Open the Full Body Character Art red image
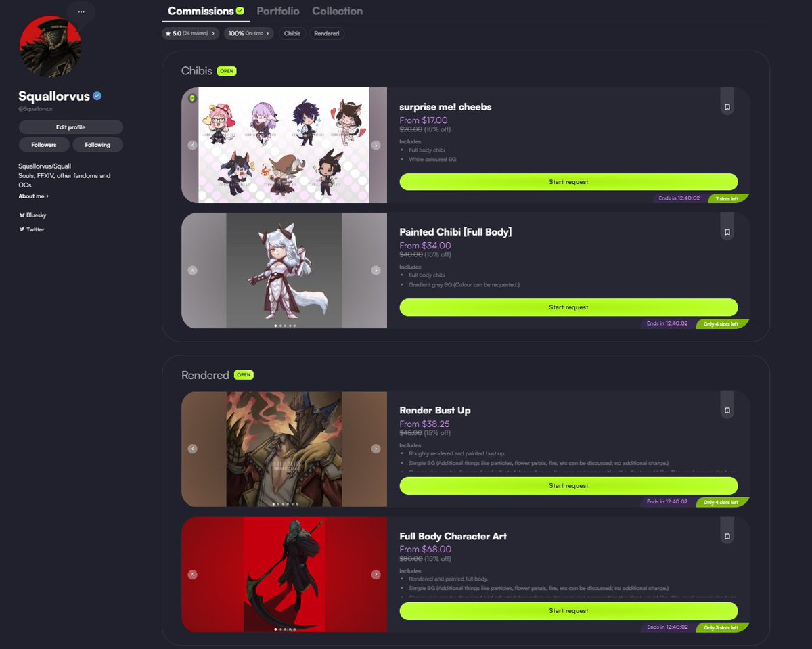 pyautogui.click(x=284, y=575)
